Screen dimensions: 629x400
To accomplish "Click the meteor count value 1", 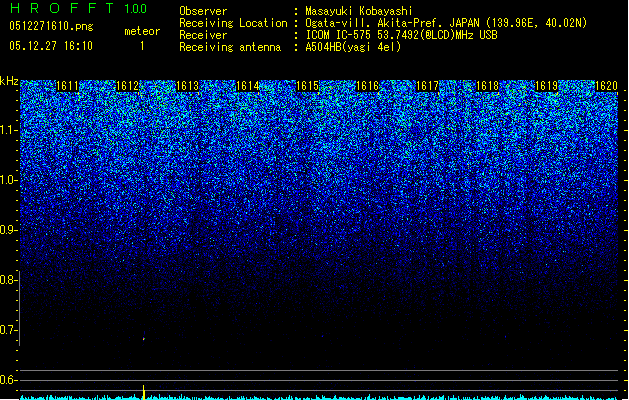I will (142, 46).
